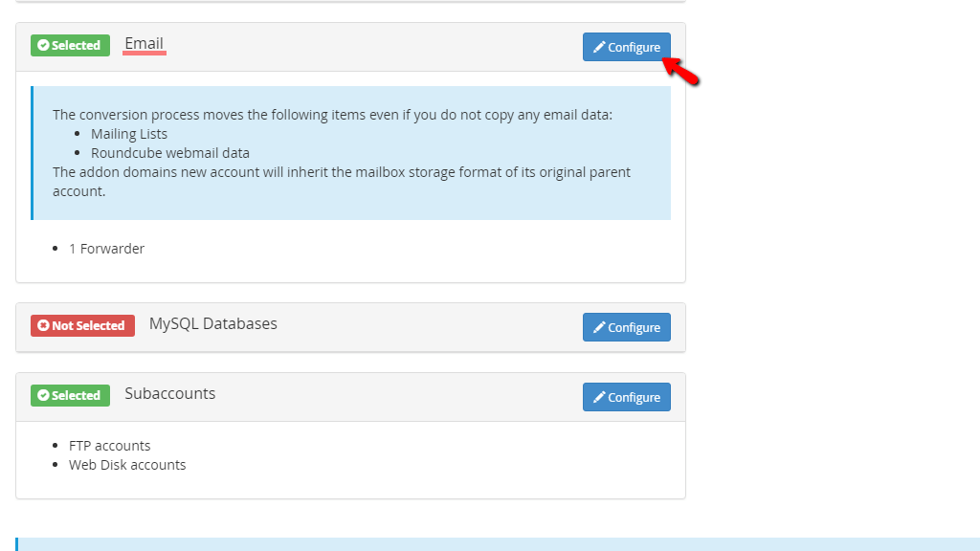Viewport: 980px width, 551px height.
Task: Open Configure for MySQL Databases
Action: (x=626, y=327)
